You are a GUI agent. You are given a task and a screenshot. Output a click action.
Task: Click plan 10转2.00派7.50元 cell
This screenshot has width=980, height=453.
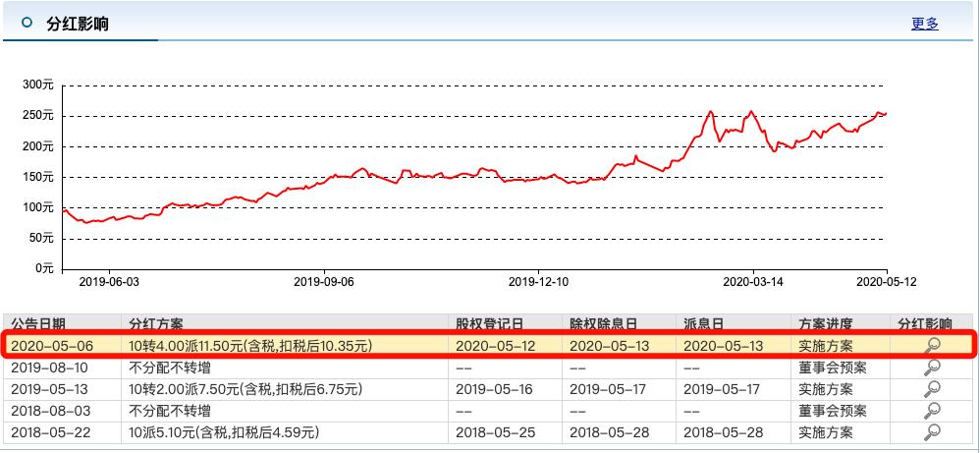click(x=245, y=389)
